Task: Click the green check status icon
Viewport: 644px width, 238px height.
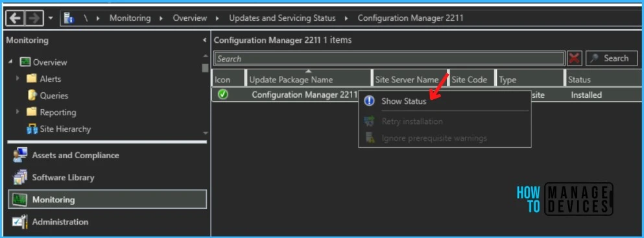Action: click(223, 95)
